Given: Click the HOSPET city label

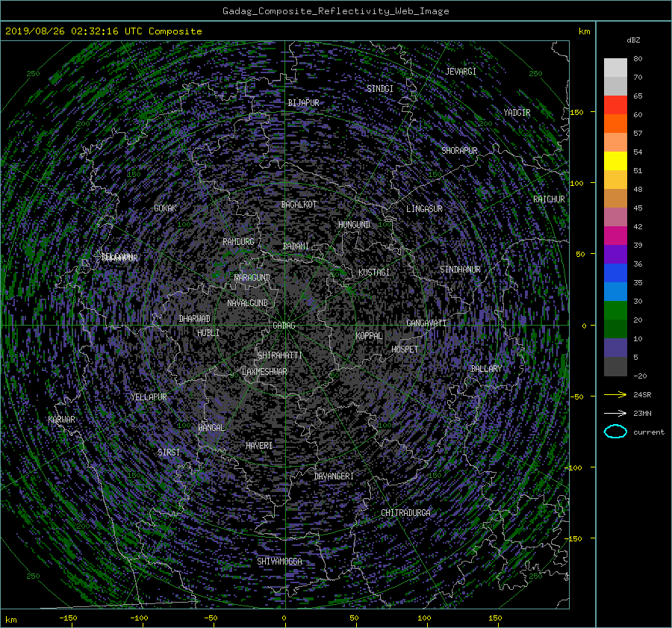Looking at the screenshot, I should pos(405,349).
